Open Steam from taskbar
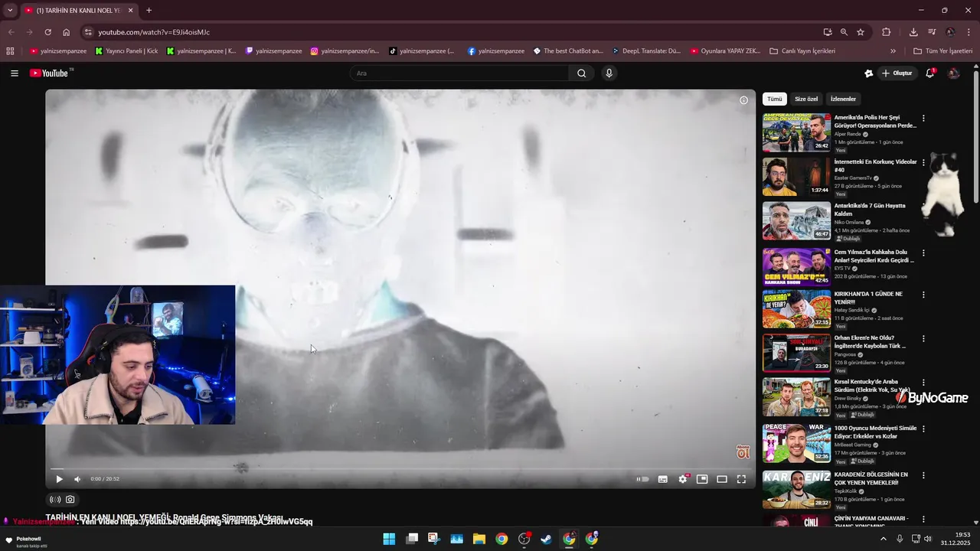 pyautogui.click(x=546, y=539)
